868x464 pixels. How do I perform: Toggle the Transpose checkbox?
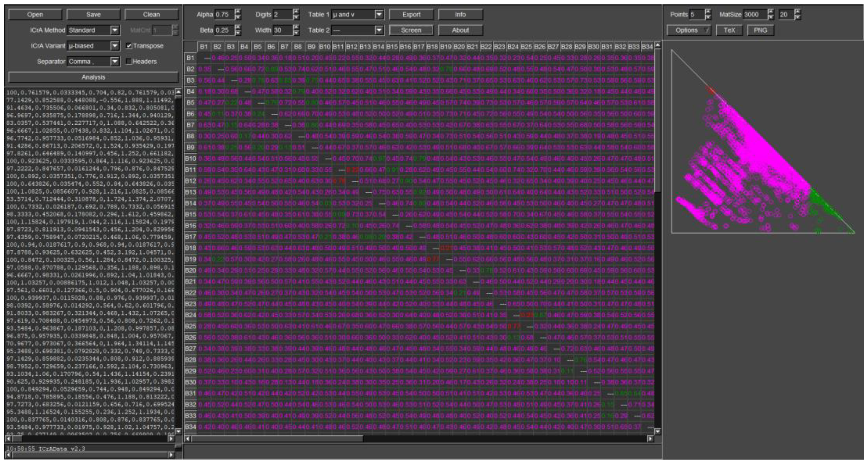pos(129,46)
